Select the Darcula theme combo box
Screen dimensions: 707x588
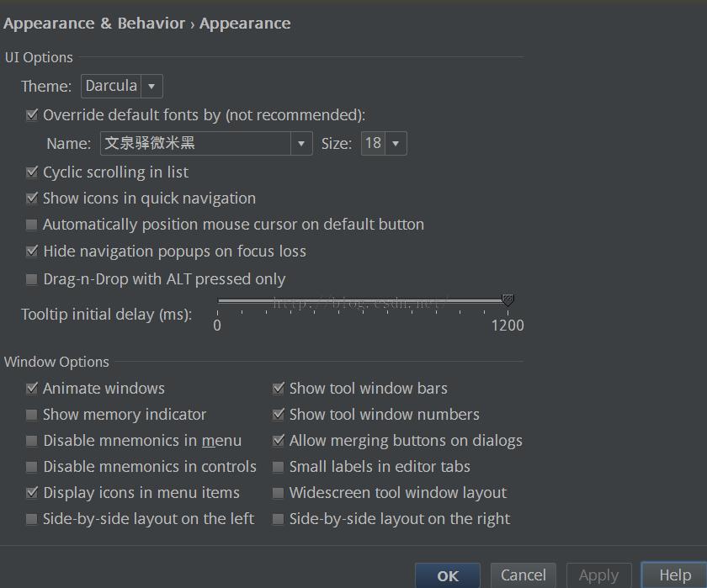[x=122, y=86]
